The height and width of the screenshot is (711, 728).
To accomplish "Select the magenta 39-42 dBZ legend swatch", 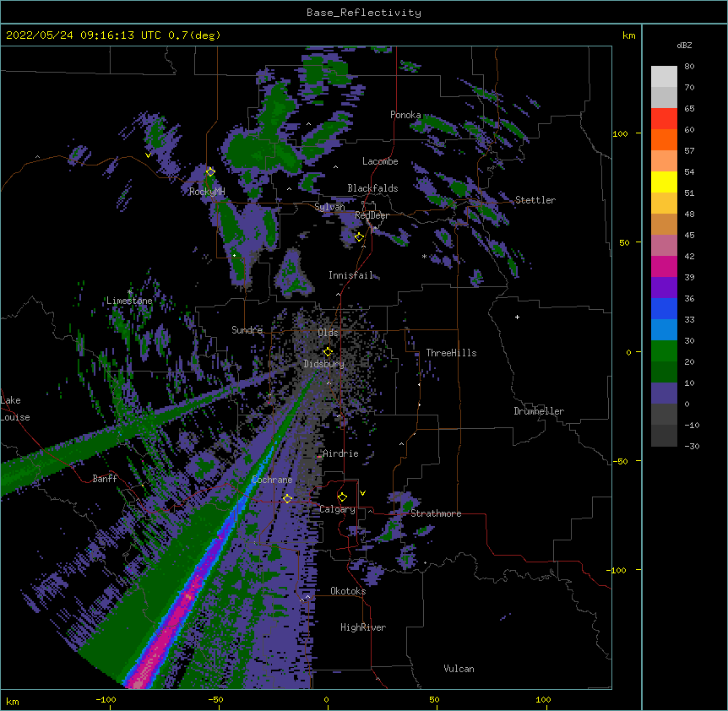I will [664, 266].
